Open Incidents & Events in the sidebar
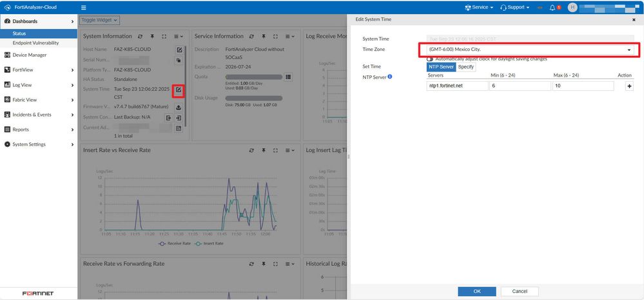 click(x=39, y=115)
